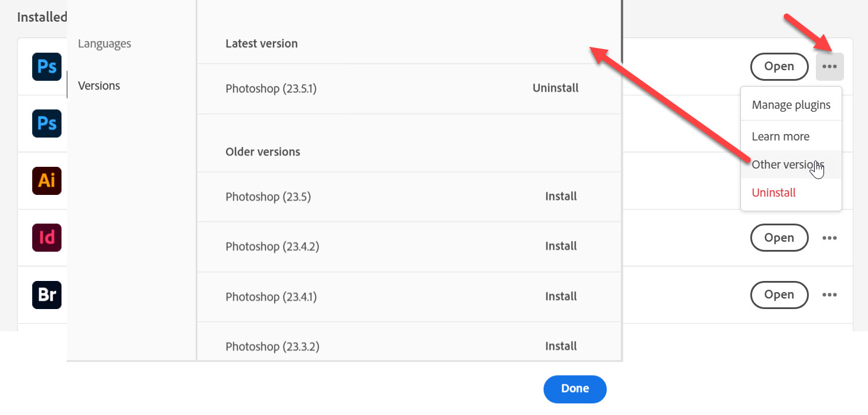Select Other versions from the menu
The height and width of the screenshot is (415, 868).
[788, 164]
